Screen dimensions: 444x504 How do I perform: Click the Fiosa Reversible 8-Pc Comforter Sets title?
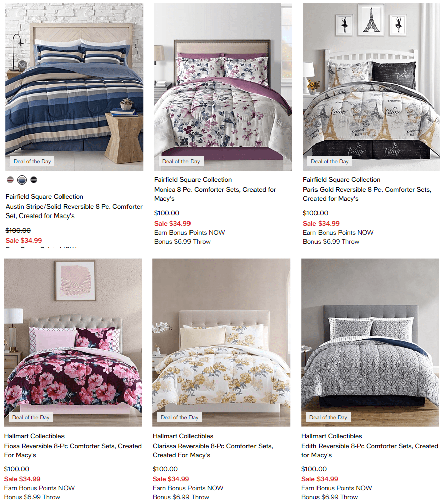(73, 450)
